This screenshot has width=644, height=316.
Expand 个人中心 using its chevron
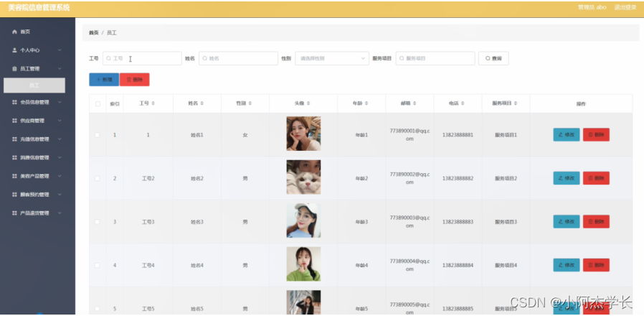(60, 50)
